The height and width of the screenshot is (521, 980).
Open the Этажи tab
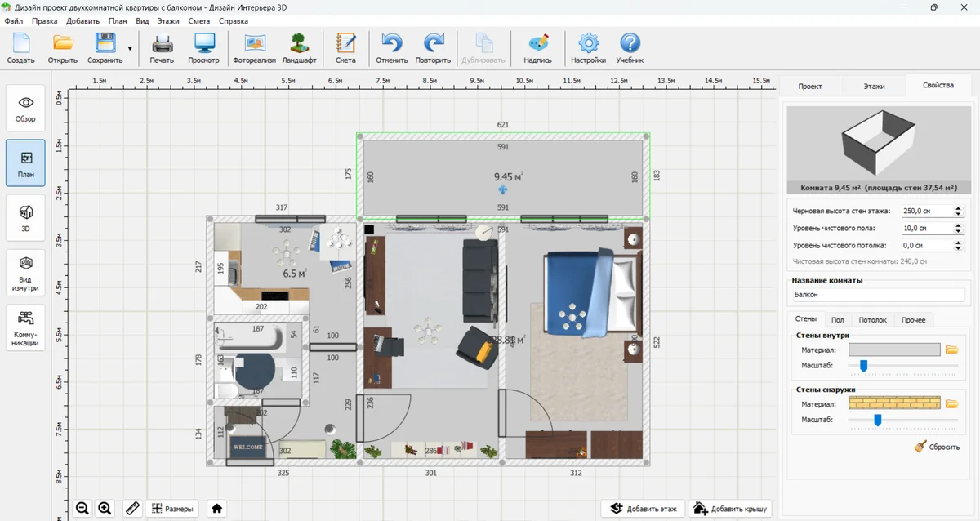(x=874, y=86)
